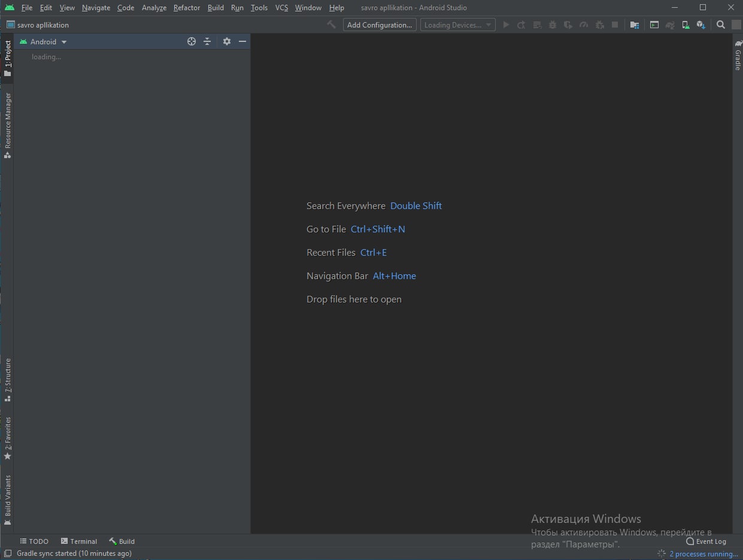This screenshot has width=743, height=560.
Task: Open the Structure side tab
Action: [7, 380]
